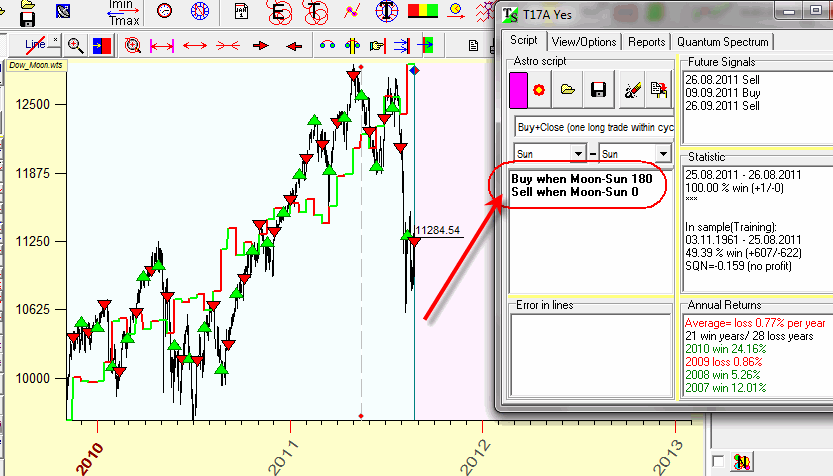The height and width of the screenshot is (476, 833).
Task: Click the red flower icon in Astro script
Action: (541, 90)
